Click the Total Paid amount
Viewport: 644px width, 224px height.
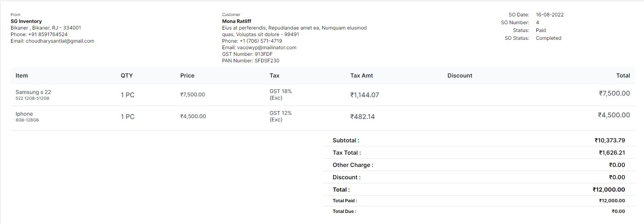point(612,201)
